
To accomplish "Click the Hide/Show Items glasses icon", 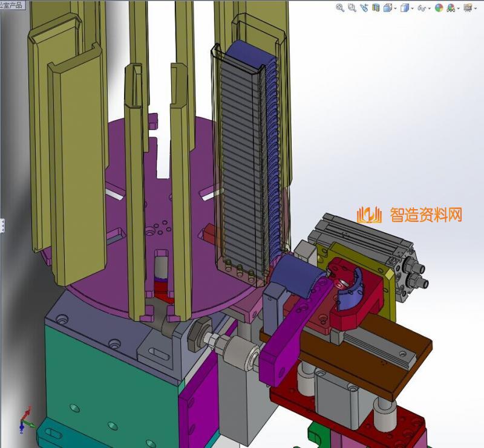I will 422,8.
